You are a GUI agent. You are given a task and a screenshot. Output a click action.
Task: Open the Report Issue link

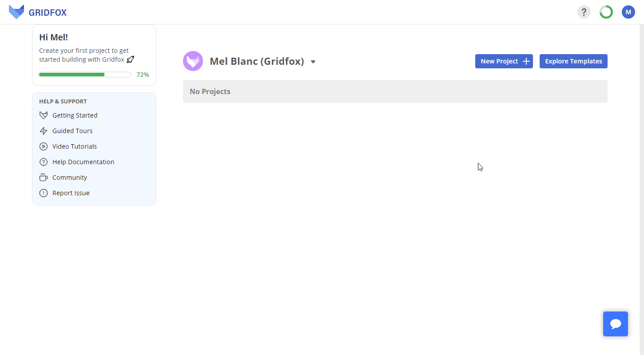71,193
